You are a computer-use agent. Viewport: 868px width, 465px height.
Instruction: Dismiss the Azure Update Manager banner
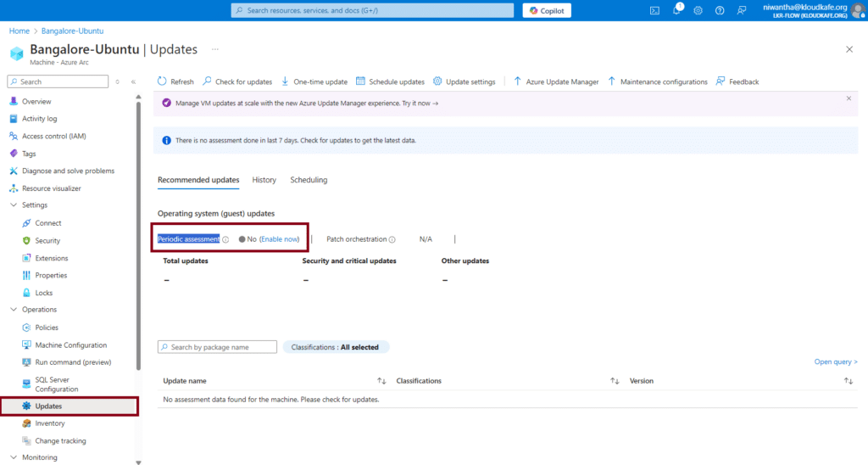click(x=849, y=98)
